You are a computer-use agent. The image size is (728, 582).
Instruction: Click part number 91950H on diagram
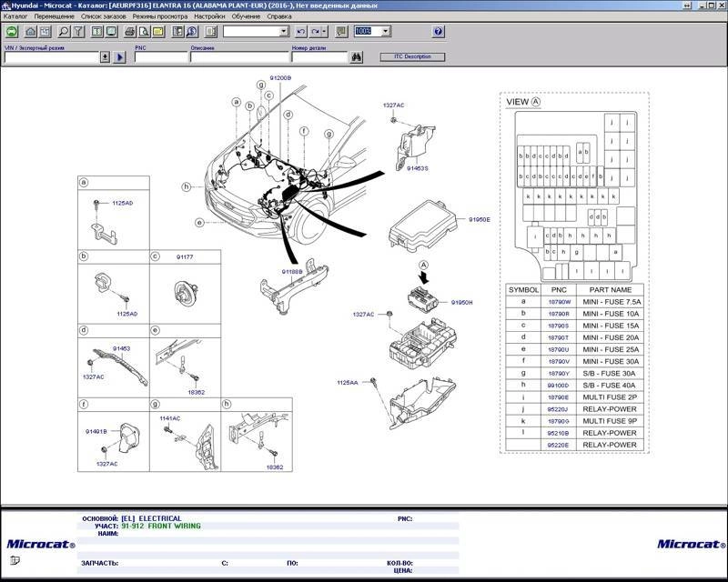coord(462,303)
